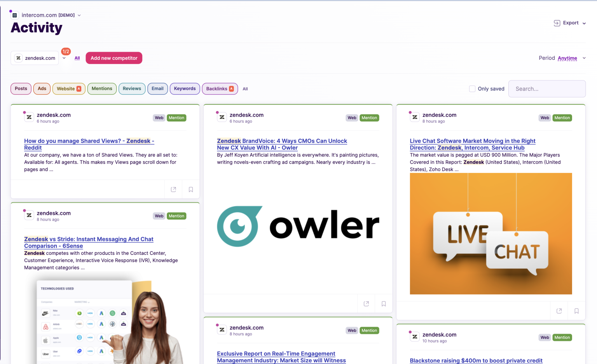Click the intercom.com workspace avatar icon
597x364 pixels.
point(14,14)
